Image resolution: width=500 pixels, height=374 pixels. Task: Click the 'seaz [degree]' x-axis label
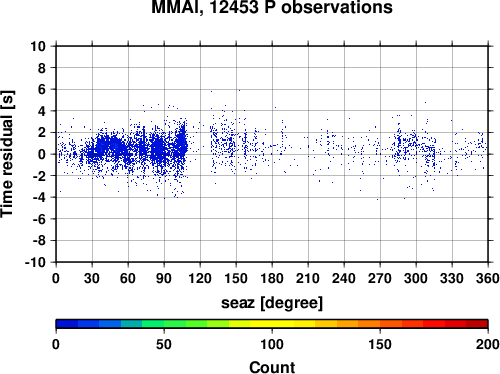coord(272,303)
